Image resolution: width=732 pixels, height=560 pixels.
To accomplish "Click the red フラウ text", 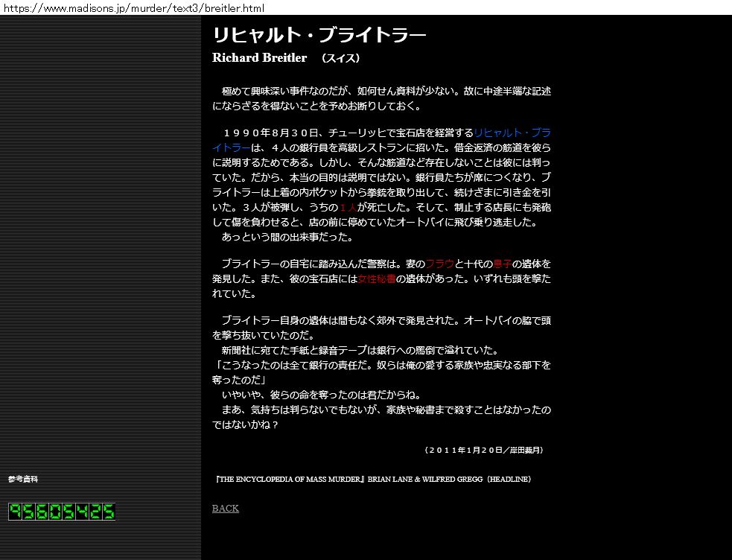I will 439,264.
